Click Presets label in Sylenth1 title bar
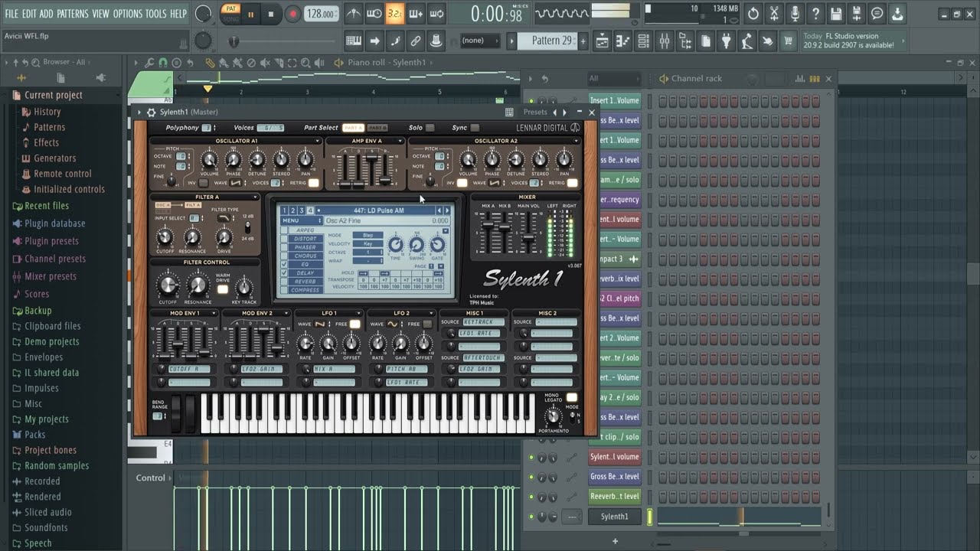The image size is (980, 551). (x=535, y=112)
